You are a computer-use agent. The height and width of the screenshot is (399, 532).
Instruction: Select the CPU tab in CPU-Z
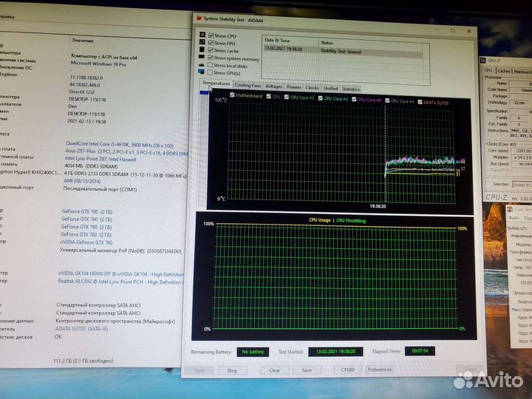tap(488, 70)
